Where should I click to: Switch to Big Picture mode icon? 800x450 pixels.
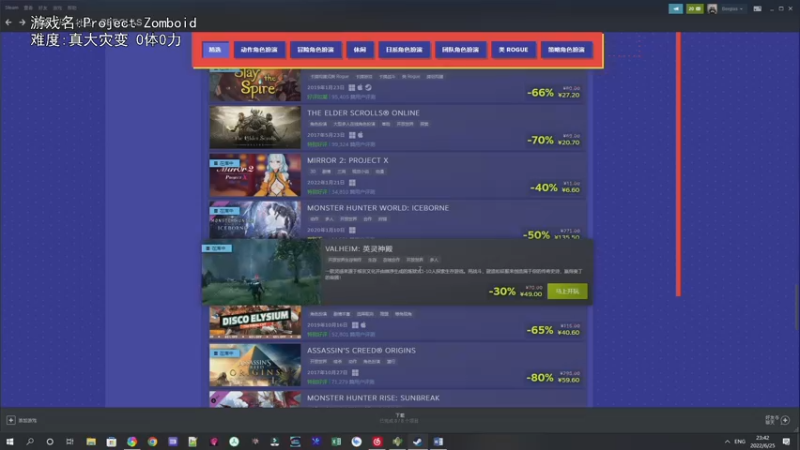tap(757, 9)
